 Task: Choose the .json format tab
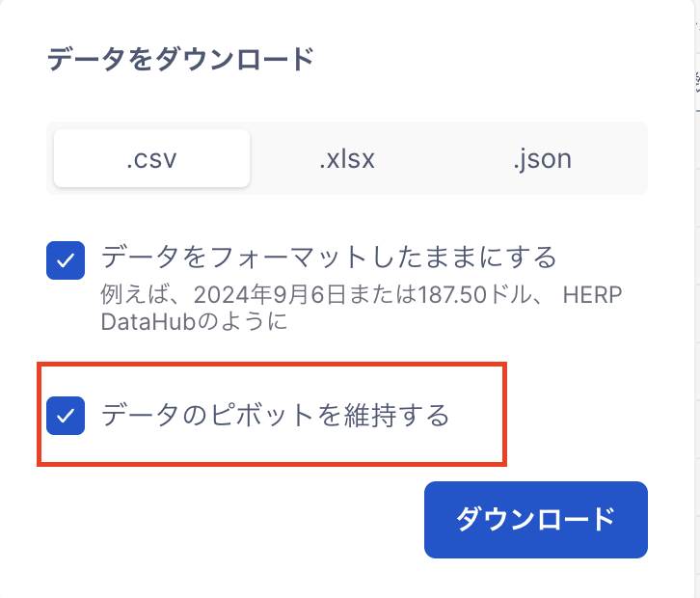pos(542,158)
